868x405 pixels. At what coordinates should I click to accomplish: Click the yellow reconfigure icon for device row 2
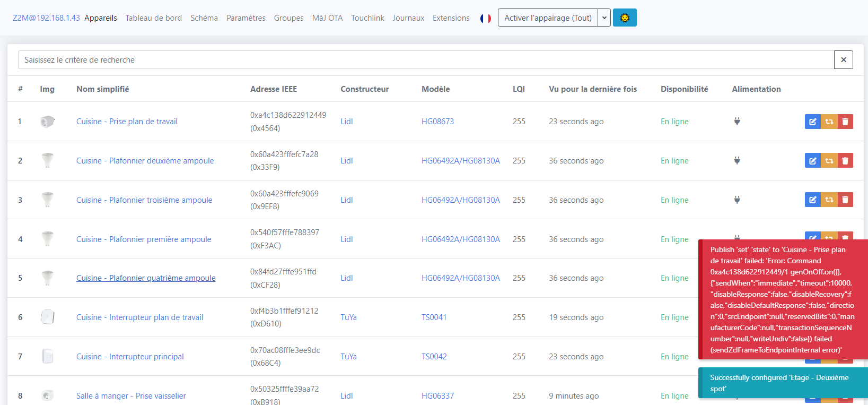(829, 160)
